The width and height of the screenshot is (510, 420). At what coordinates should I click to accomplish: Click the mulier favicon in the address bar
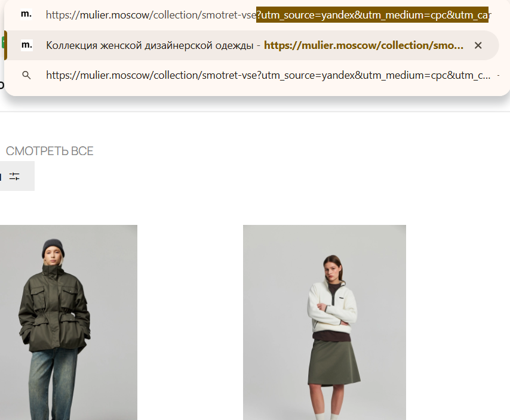point(26,15)
